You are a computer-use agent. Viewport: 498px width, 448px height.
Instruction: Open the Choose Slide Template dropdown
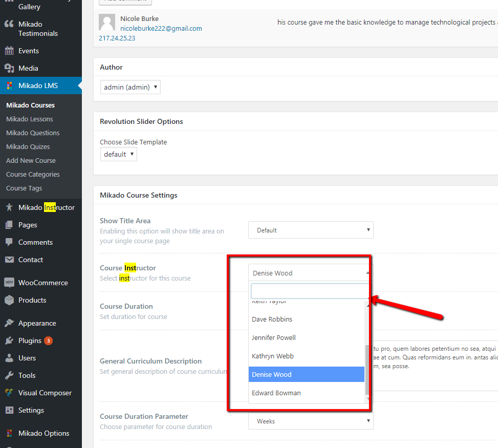click(118, 154)
